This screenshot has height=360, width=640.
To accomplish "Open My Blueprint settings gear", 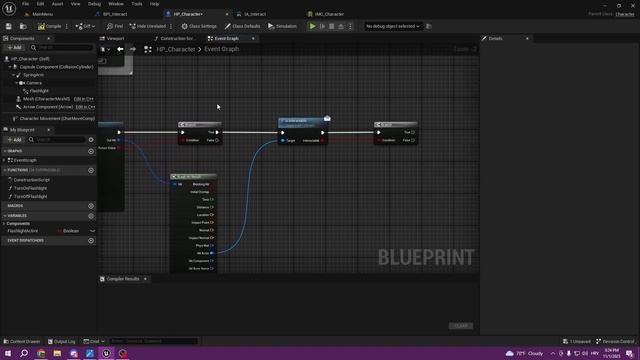I will (x=91, y=140).
